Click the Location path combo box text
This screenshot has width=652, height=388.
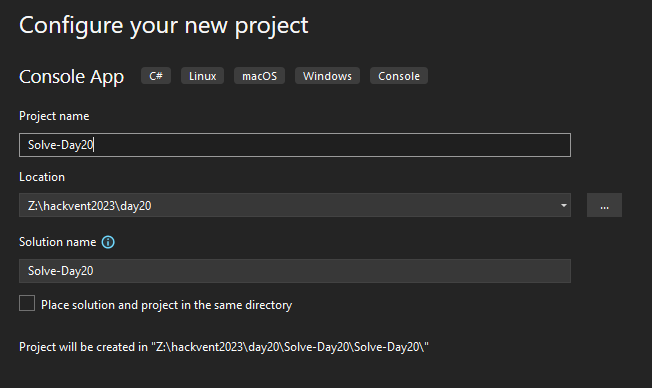(x=89, y=206)
